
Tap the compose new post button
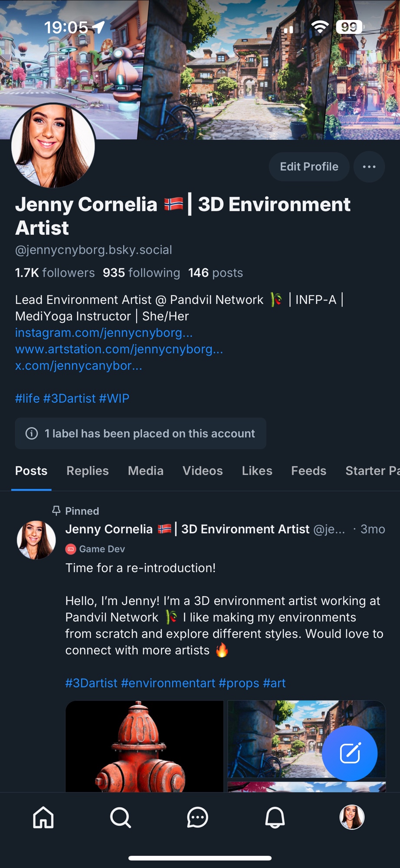[350, 753]
